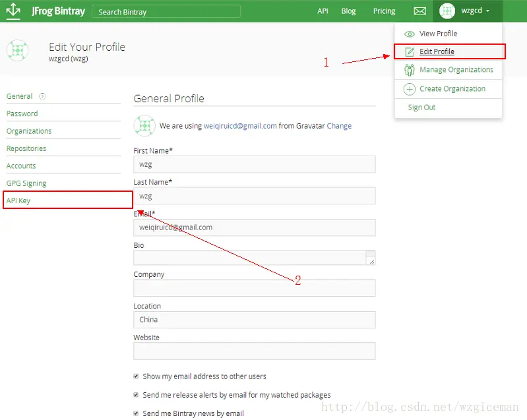This screenshot has height=420, width=527.
Task: Open Manage Organizations menu entry
Action: (x=456, y=69)
